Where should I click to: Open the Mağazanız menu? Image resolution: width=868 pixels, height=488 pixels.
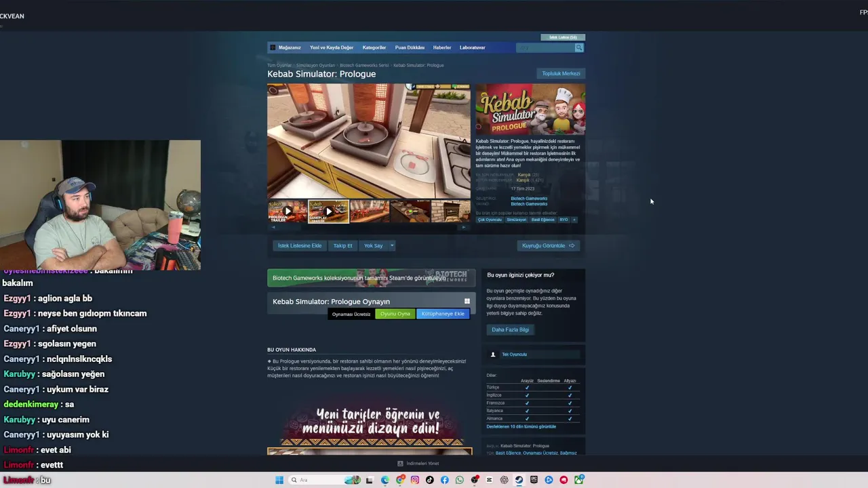click(290, 47)
